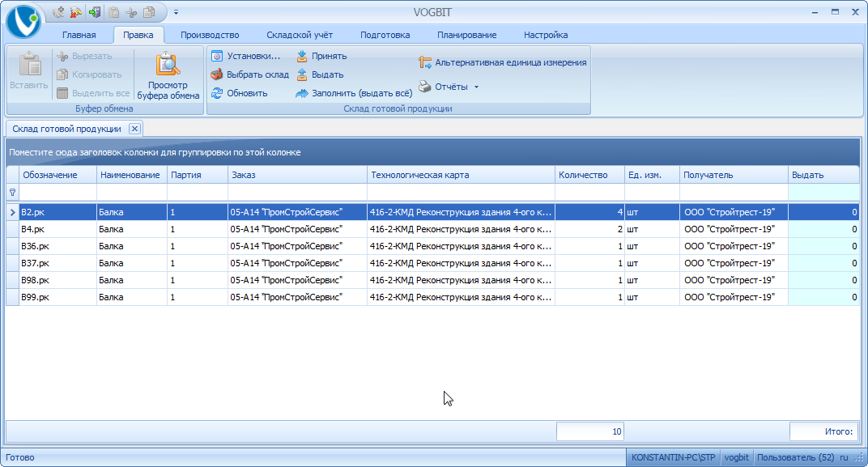Sort by the Обозначение column header
Image resolution: width=868 pixels, height=467 pixels.
(x=57, y=175)
